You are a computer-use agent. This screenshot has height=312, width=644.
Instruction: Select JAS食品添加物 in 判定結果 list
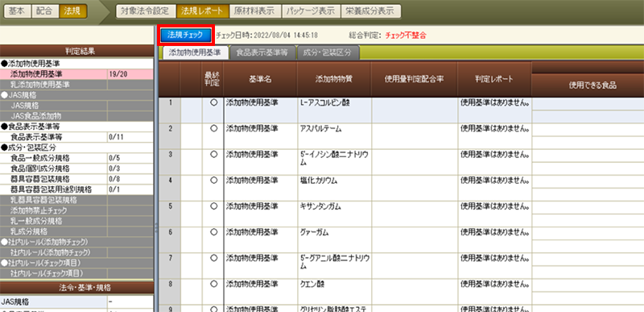(x=76, y=116)
